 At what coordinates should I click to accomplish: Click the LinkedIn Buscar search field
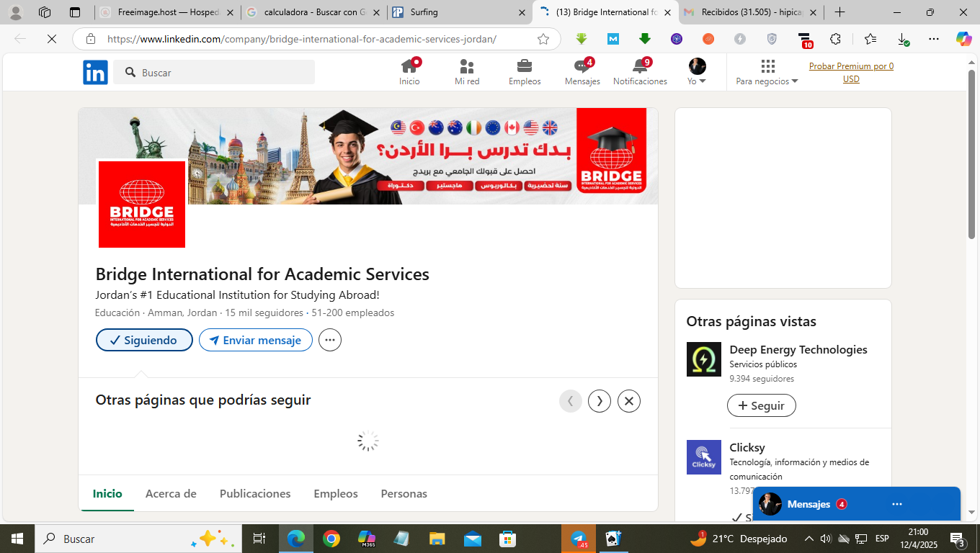(x=214, y=72)
